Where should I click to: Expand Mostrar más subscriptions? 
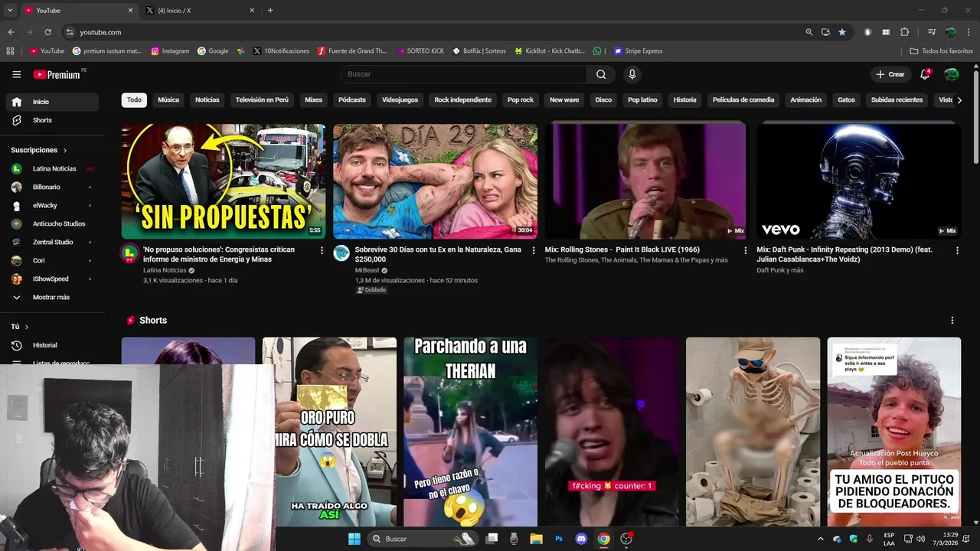click(52, 297)
